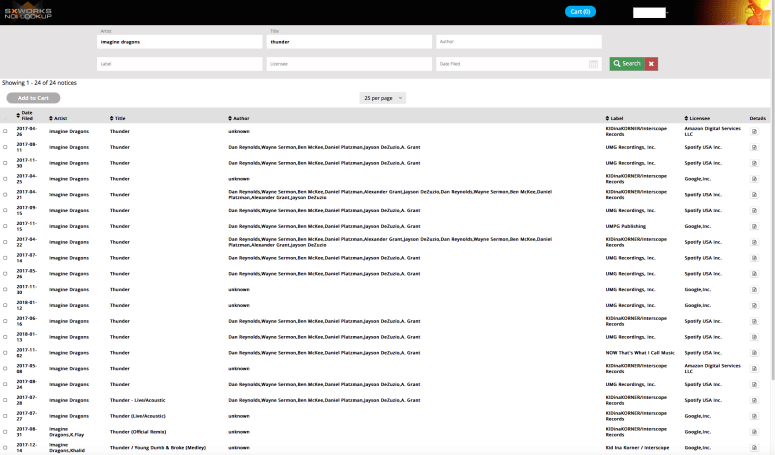Open the calendar icon in Date Filed

click(x=593, y=64)
